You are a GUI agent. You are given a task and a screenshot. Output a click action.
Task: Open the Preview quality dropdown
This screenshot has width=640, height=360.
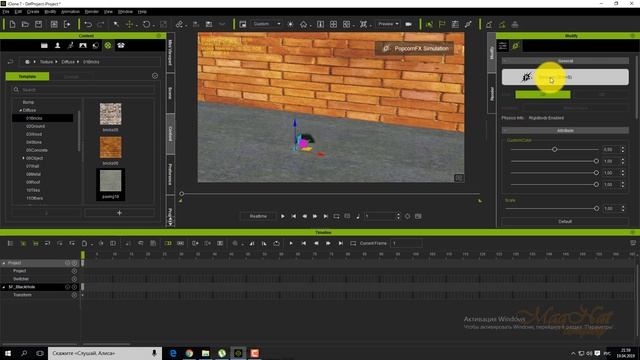pyautogui.click(x=388, y=24)
